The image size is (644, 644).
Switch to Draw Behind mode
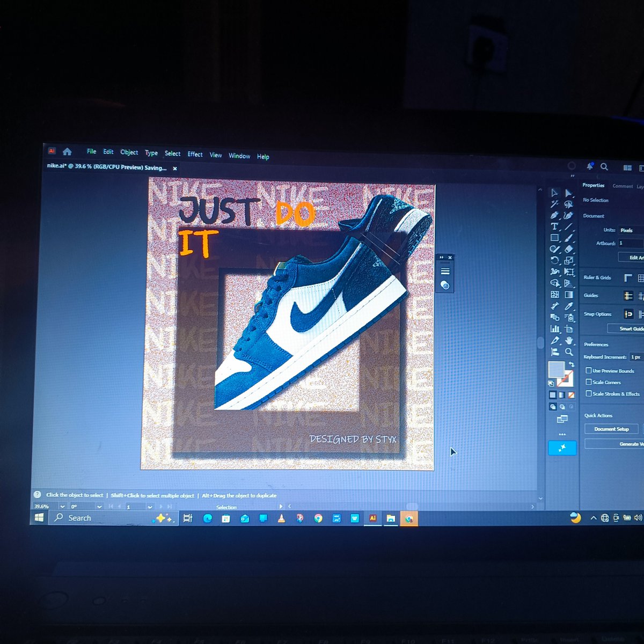(x=562, y=407)
